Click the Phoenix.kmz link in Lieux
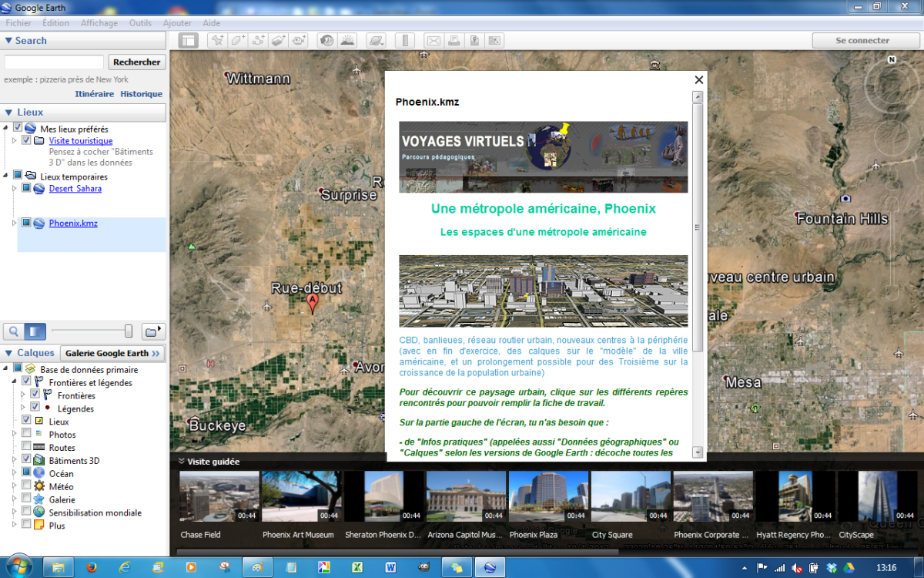Screen dimensions: 924x578 [x=73, y=223]
